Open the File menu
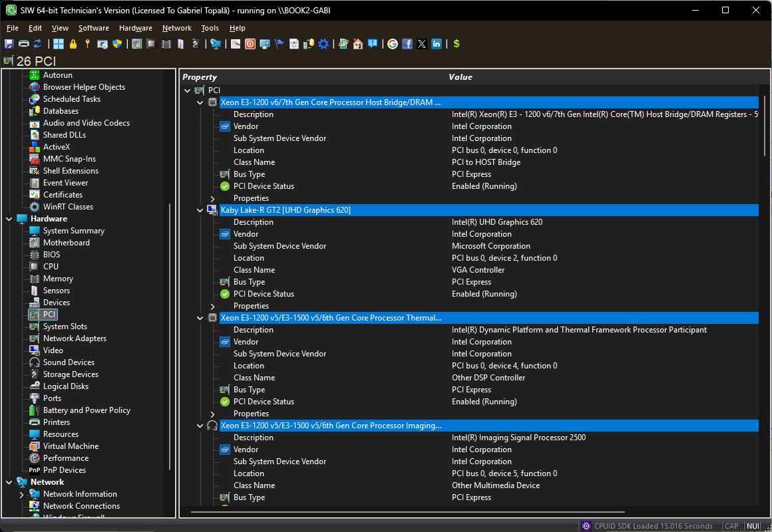The image size is (772, 532). tap(12, 28)
